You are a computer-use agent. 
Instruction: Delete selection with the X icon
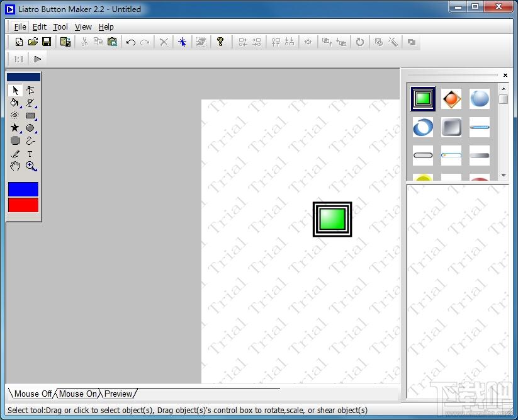pyautogui.click(x=164, y=42)
